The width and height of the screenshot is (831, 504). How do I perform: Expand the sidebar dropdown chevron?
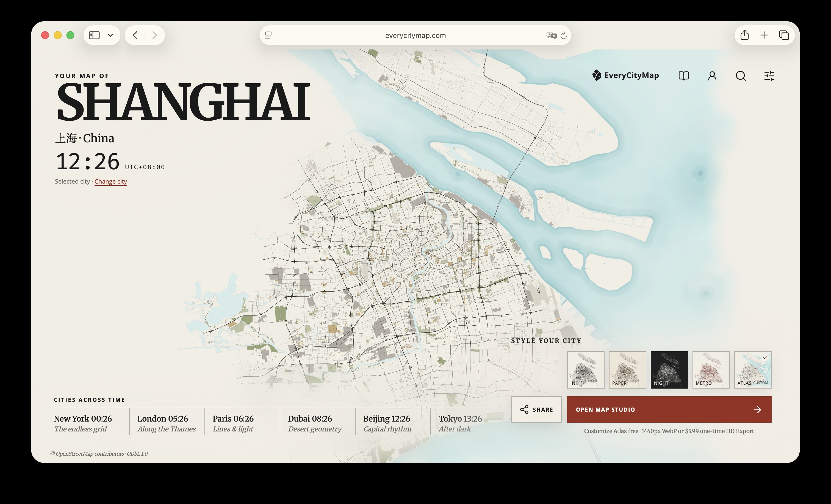click(110, 35)
